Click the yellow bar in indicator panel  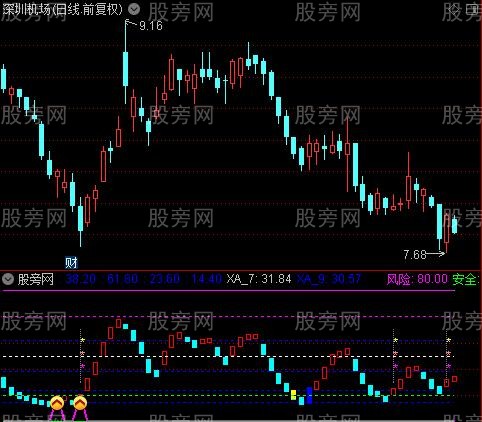click(293, 395)
